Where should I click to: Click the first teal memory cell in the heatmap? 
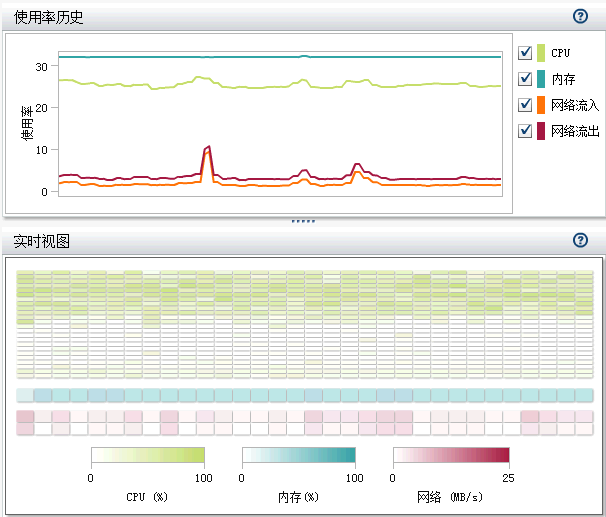(25, 395)
